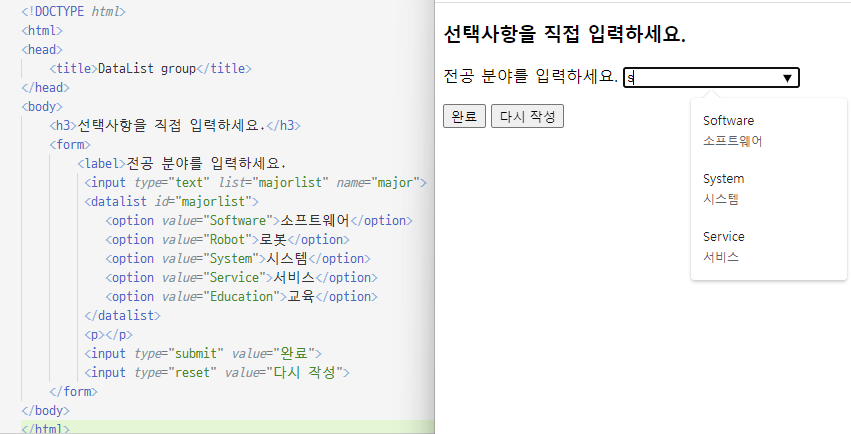Click the 완료 submit button
Screen dimensions: 851x434
coord(464,116)
